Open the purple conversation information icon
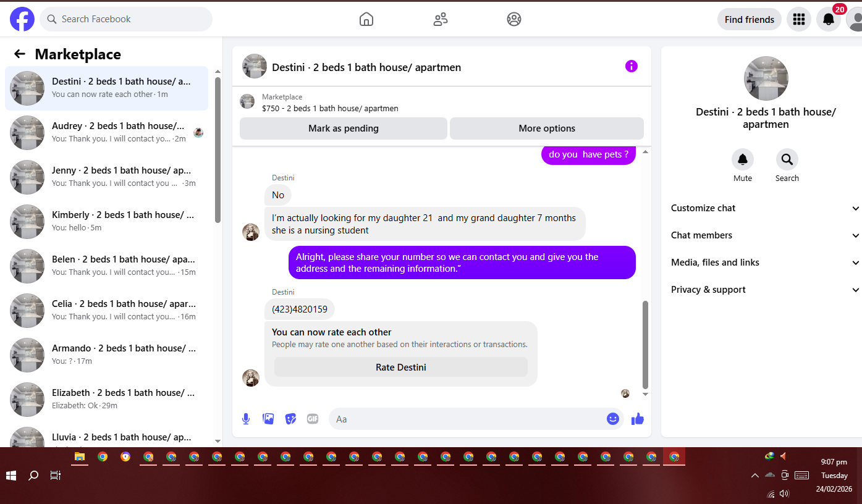Screen dimensions: 862x504 [x=631, y=66]
